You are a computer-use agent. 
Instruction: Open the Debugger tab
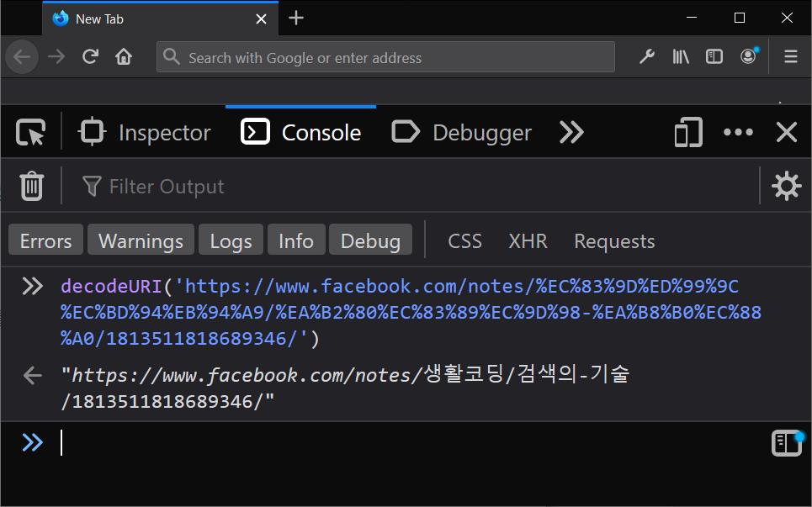coord(461,133)
